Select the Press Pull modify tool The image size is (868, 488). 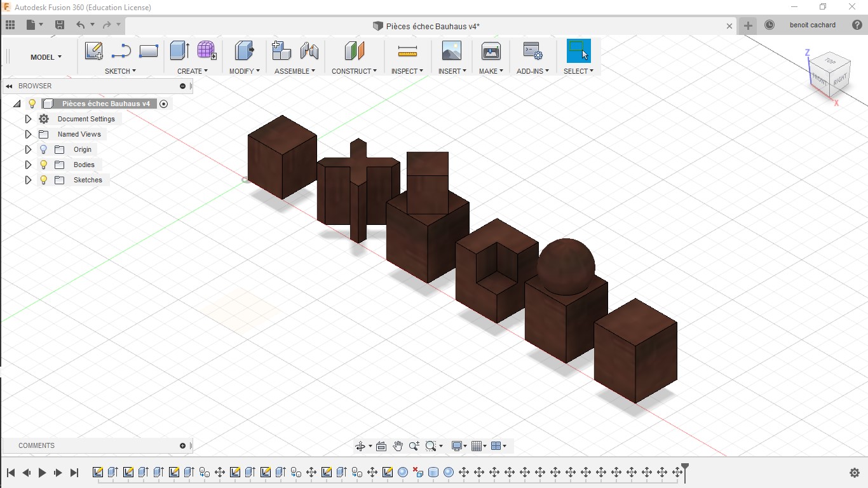pyautogui.click(x=244, y=51)
